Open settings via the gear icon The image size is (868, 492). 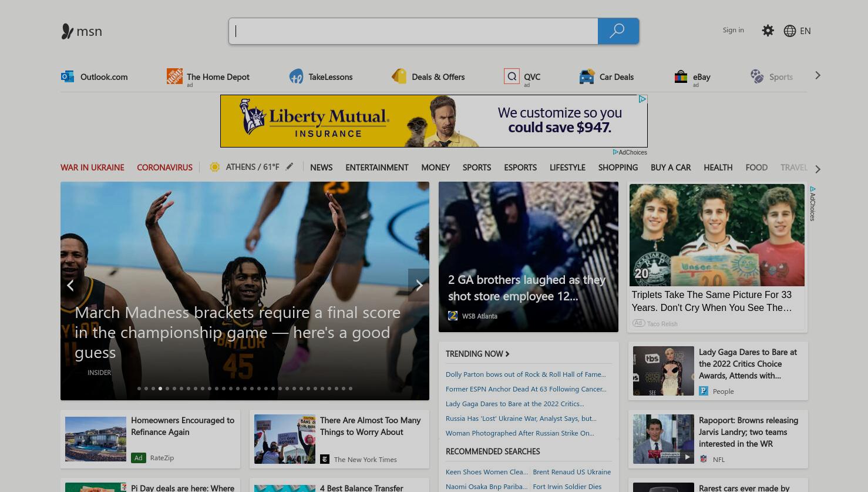pos(768,31)
